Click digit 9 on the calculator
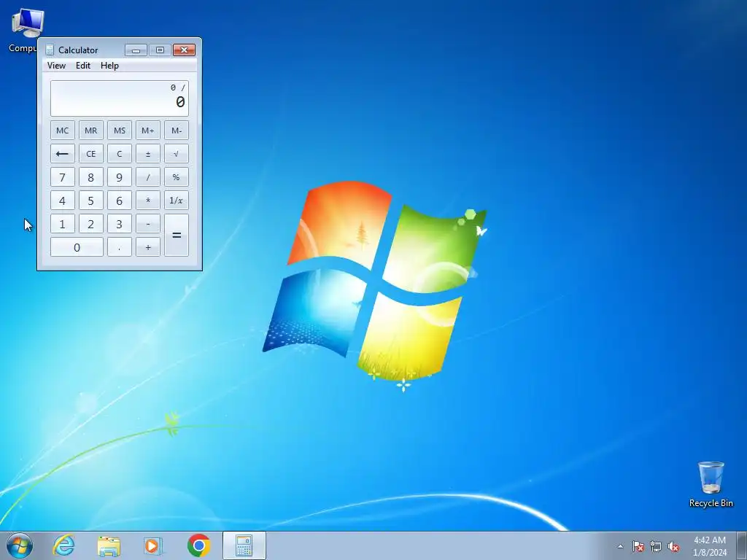The width and height of the screenshot is (747, 560). click(120, 177)
